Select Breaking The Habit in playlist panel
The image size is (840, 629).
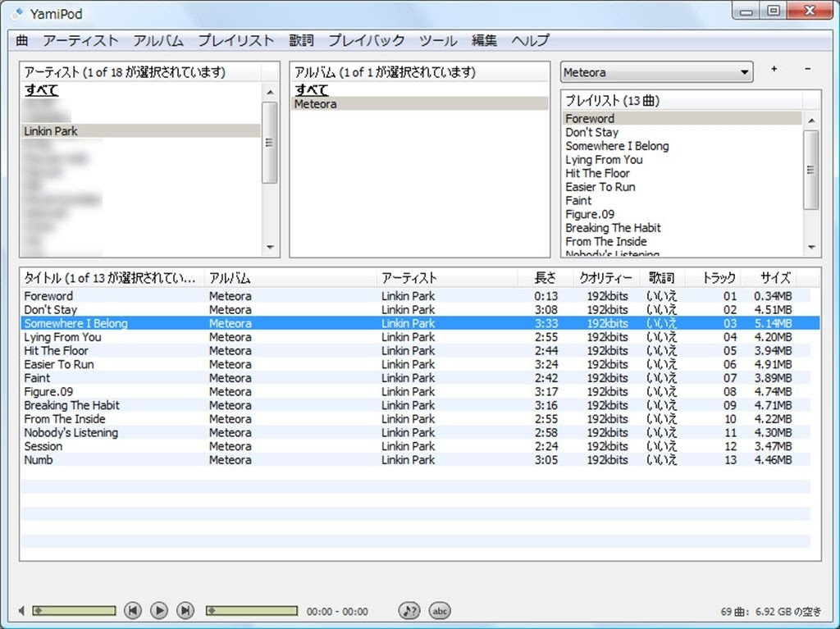point(682,228)
